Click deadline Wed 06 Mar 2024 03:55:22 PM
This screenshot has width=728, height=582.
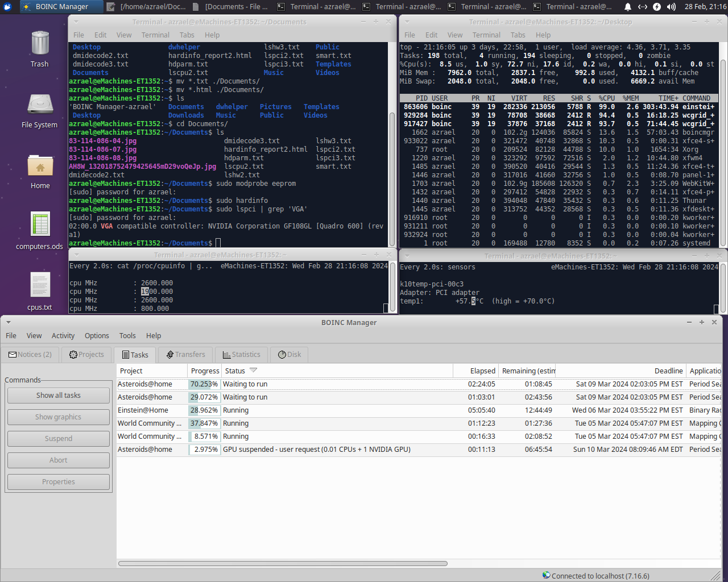627,410
